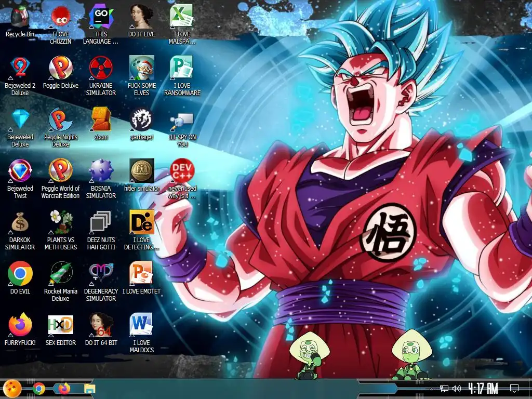This screenshot has width=532, height=399.
Task: Launch Firefox from the taskbar
Action: coord(64,389)
